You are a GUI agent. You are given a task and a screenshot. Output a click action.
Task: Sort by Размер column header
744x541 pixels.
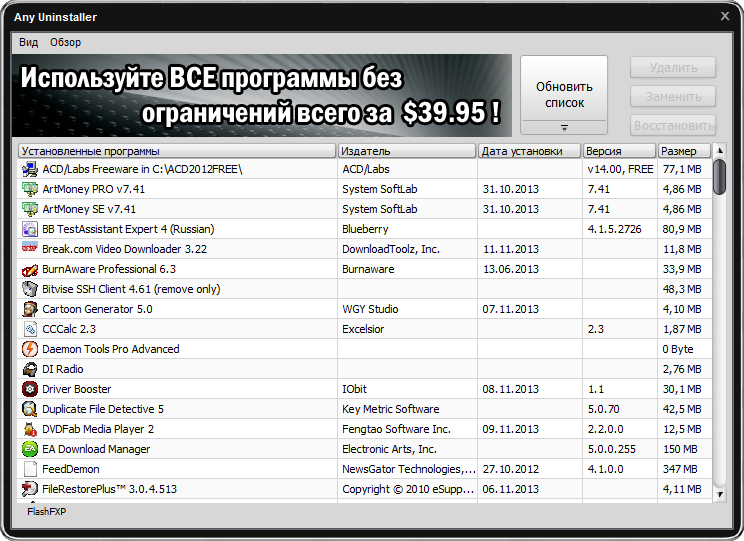pos(684,151)
